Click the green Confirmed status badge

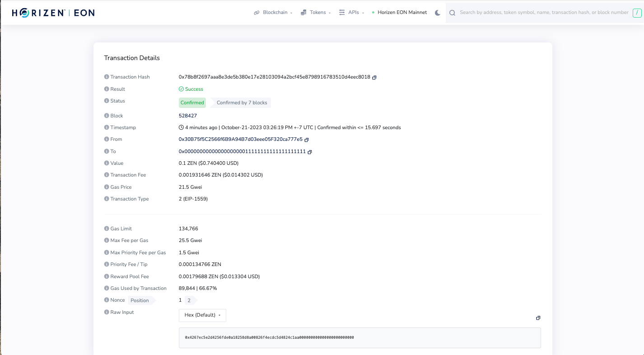[192, 103]
